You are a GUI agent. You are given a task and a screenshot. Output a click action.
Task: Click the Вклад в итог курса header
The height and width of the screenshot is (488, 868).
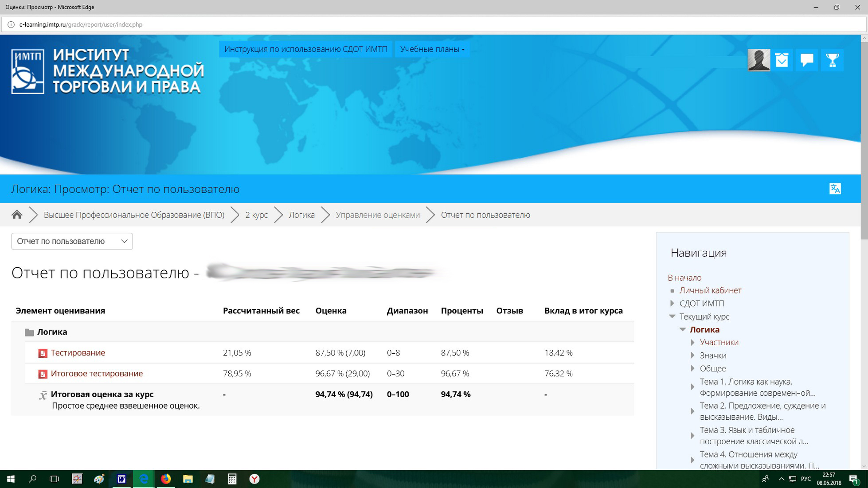point(583,311)
